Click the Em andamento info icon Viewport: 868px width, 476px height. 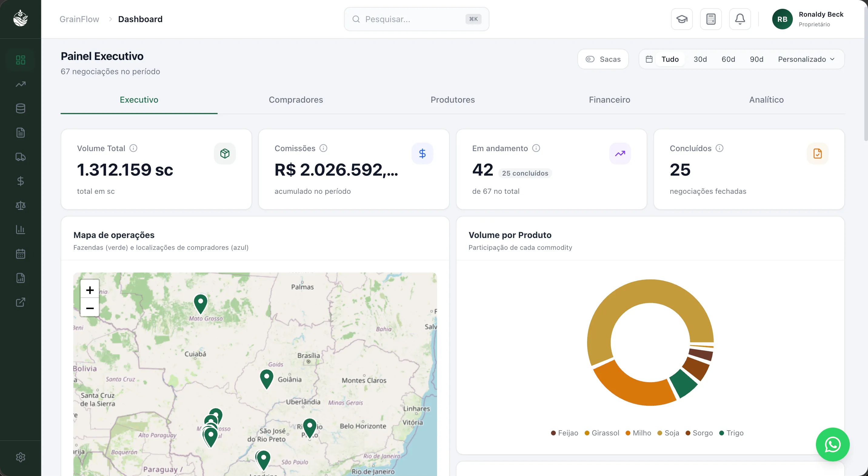tap(536, 148)
